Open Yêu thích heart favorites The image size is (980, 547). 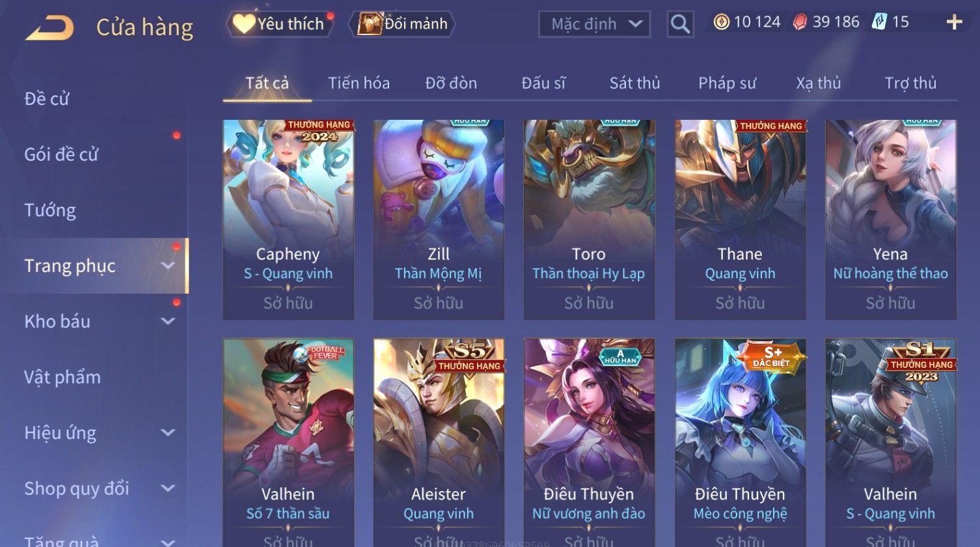click(280, 24)
